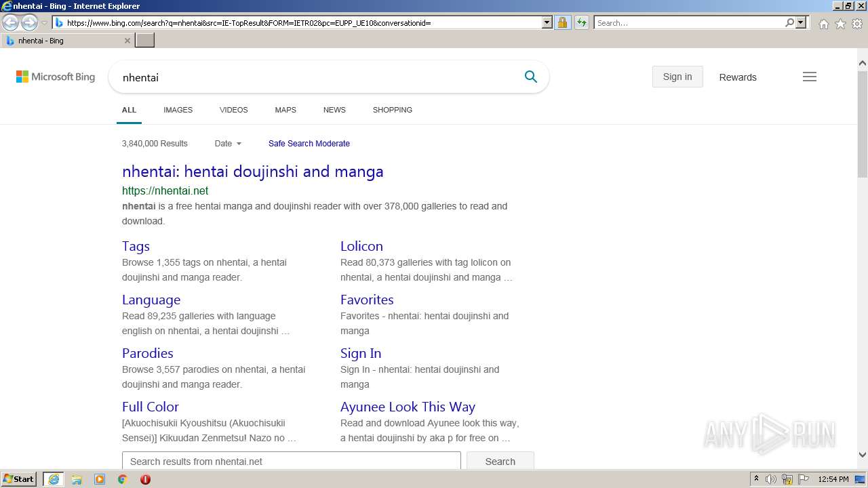Close the 'nhentai - Bing' tab
Viewport: 868px width, 488px height.
coord(127,41)
